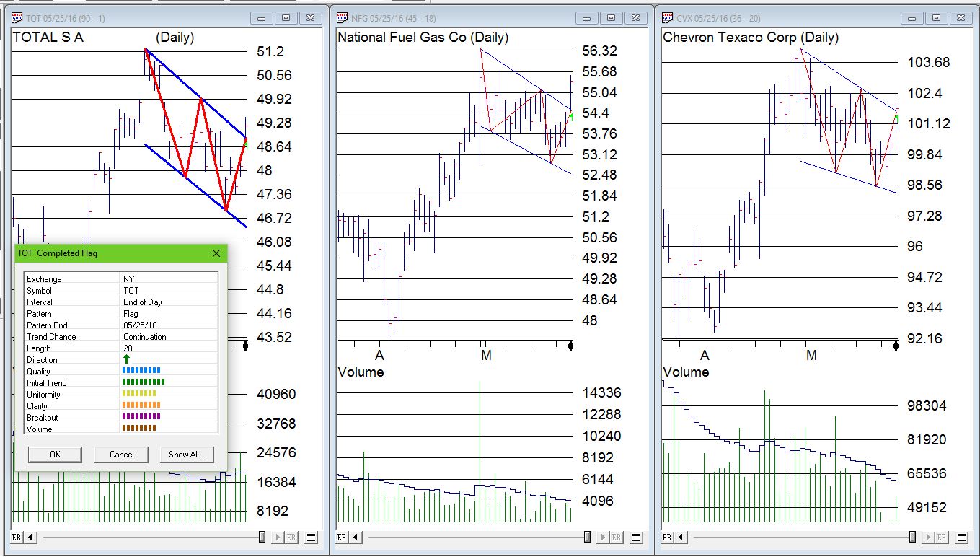Click the left ER button in CVX window
The height and width of the screenshot is (557, 980).
click(667, 538)
